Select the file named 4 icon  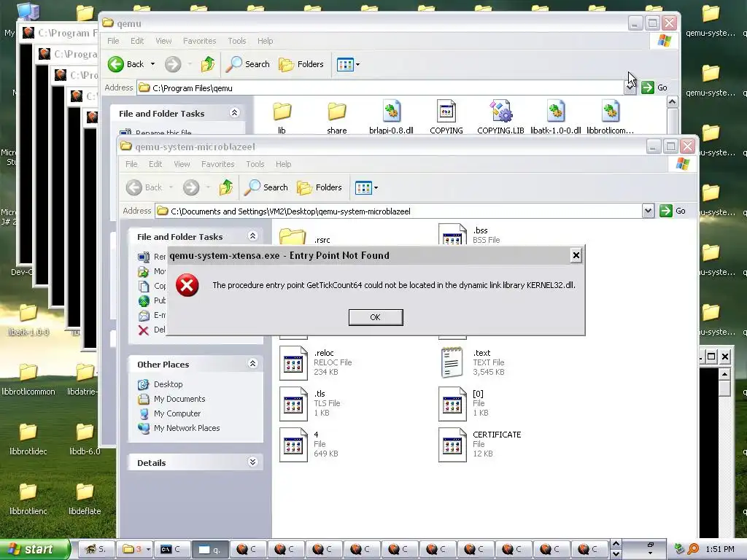tap(293, 445)
